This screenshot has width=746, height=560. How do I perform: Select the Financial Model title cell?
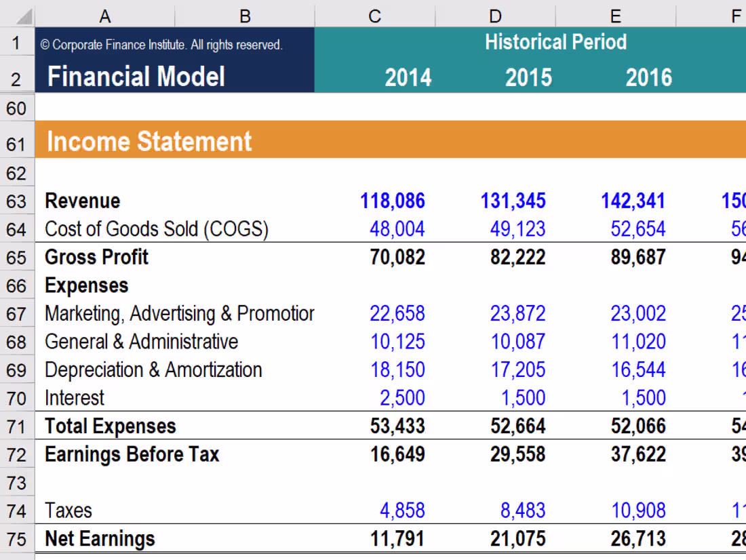click(135, 77)
